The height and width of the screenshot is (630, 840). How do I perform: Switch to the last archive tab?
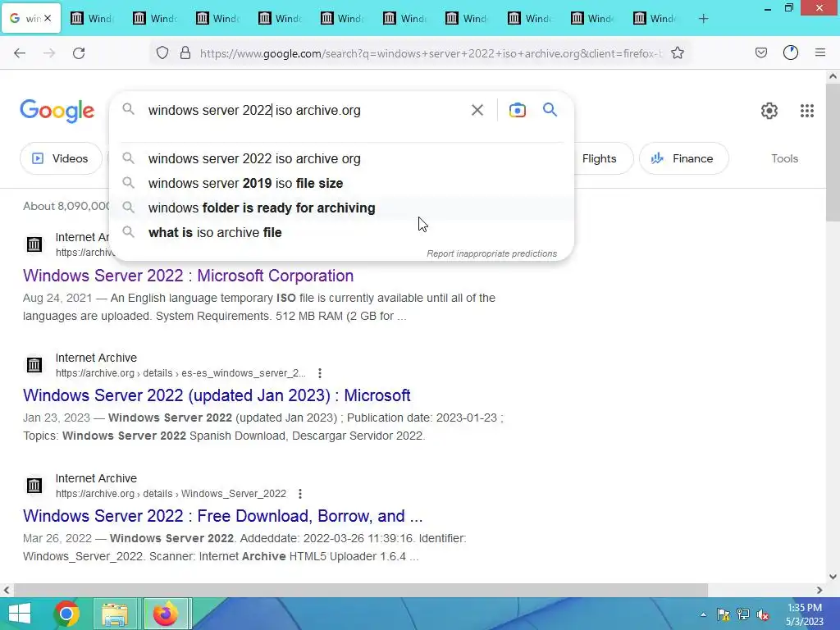(655, 19)
